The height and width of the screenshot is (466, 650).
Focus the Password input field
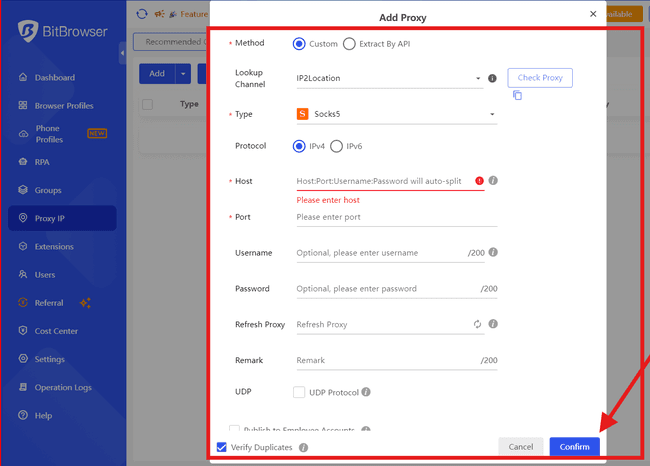coord(397,289)
